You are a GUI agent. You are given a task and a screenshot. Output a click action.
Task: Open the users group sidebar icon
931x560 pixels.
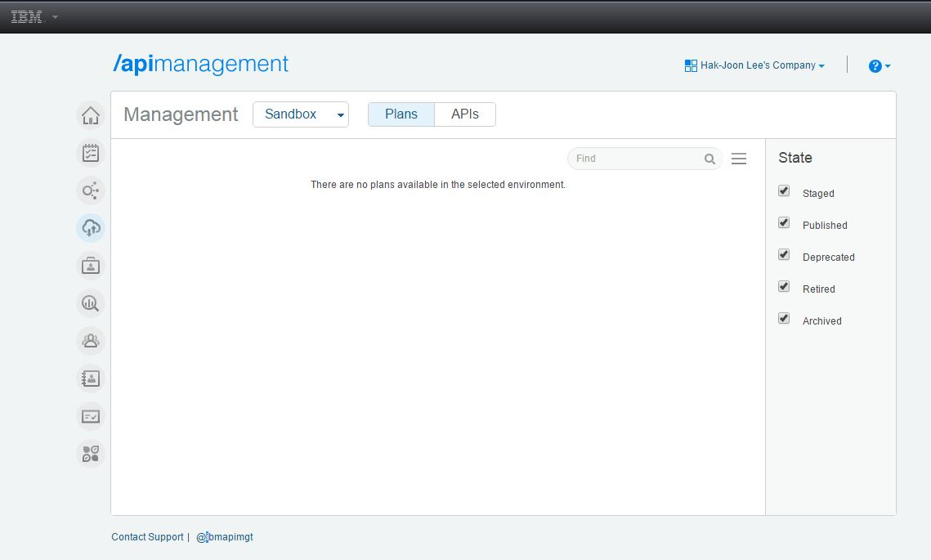(91, 341)
